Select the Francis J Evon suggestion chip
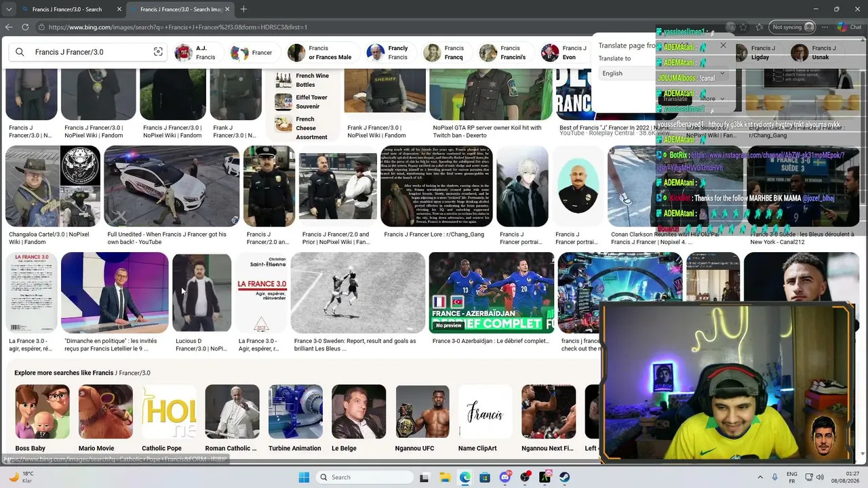 click(564, 53)
